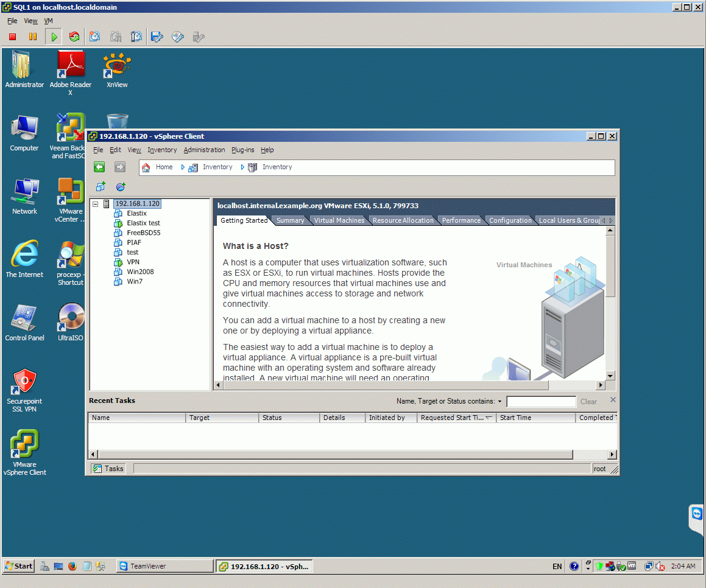This screenshot has width=706, height=588.
Task: Open the Name, Target or Status filter dropdown
Action: pos(499,401)
